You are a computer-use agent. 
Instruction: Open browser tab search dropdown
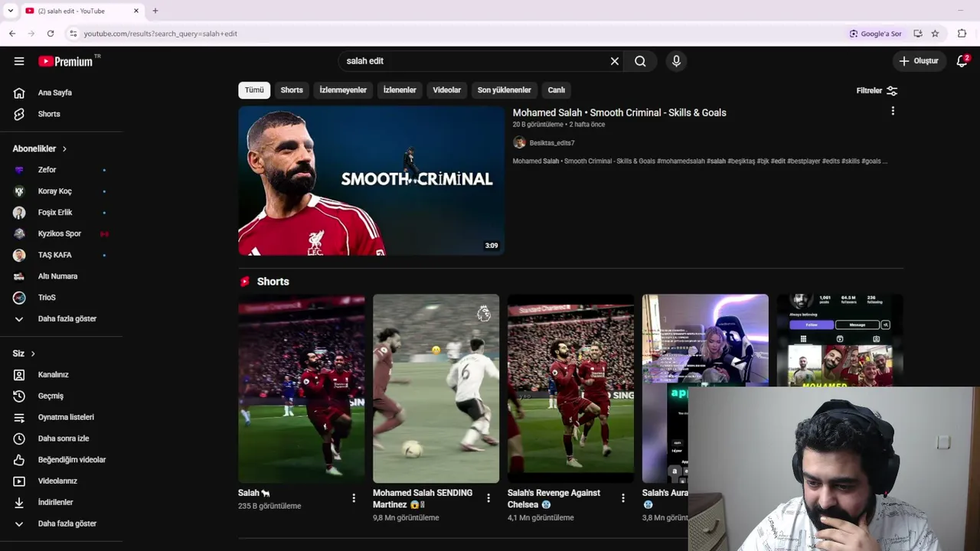[x=10, y=11]
